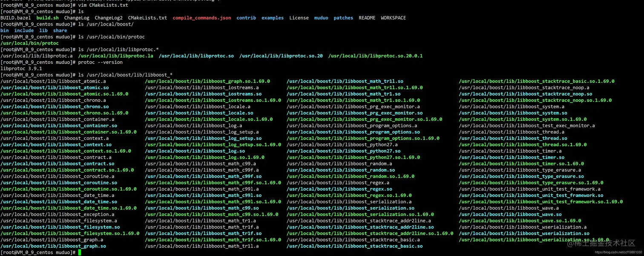Click the share directory entry
Screen dimensions: 644x256
pyautogui.click(x=60, y=31)
